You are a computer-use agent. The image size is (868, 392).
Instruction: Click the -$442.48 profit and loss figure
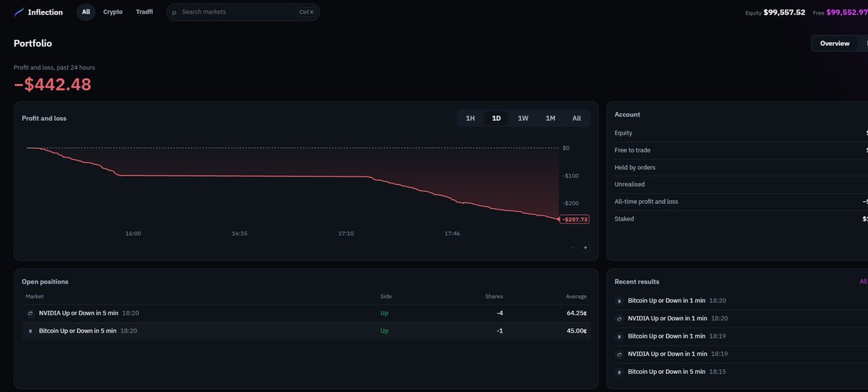(53, 85)
